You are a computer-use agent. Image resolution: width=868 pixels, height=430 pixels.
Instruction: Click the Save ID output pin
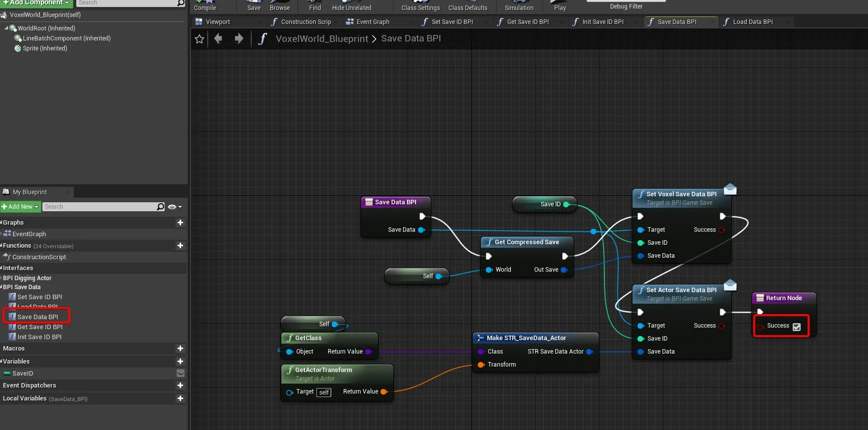(x=566, y=204)
